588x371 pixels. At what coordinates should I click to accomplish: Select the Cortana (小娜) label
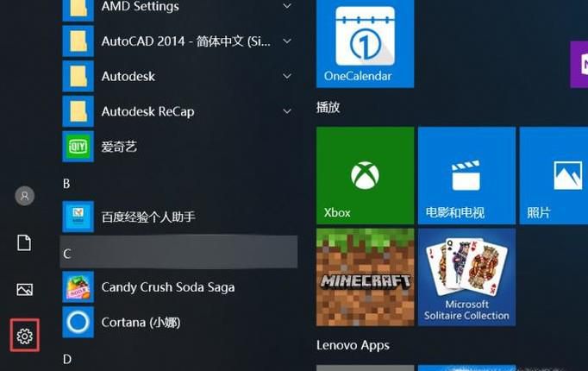141,322
